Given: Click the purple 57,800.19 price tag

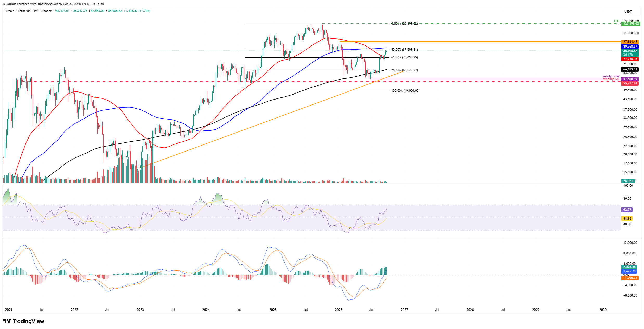Looking at the screenshot, I should [x=630, y=79].
